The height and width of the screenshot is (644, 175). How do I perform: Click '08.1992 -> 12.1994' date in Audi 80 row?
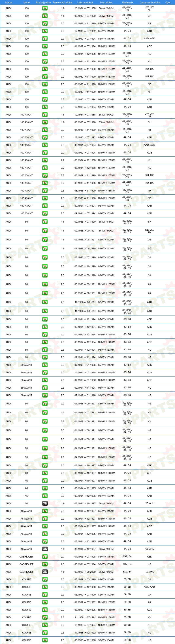[x=85, y=342]
